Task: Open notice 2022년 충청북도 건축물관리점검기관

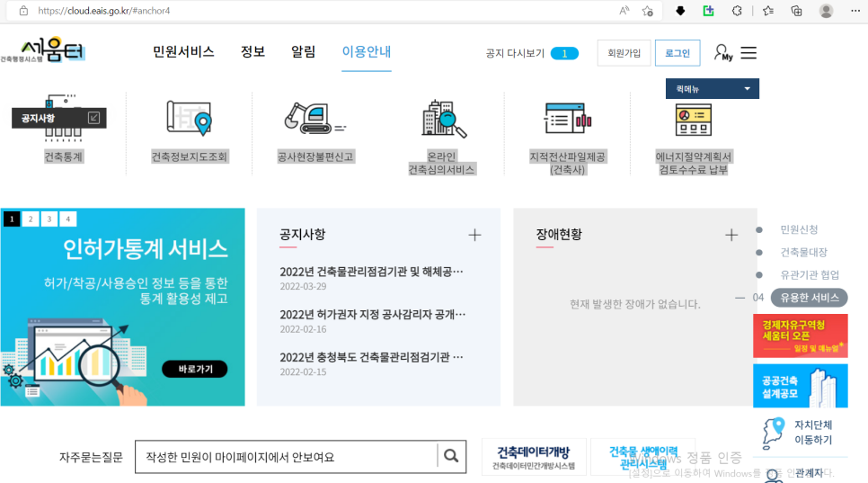Action: [371, 357]
